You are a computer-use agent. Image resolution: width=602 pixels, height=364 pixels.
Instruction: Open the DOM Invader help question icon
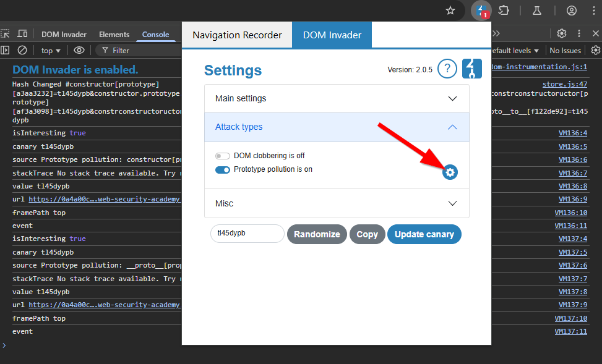click(447, 69)
